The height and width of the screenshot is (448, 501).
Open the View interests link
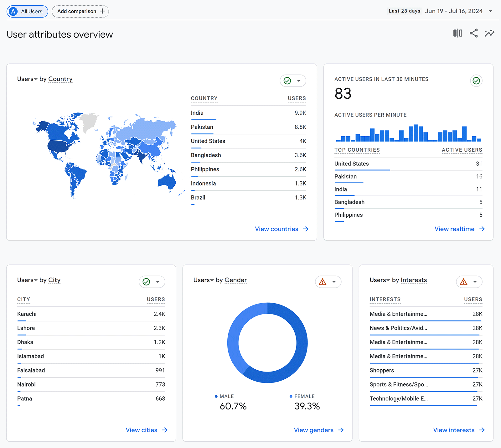coord(458,430)
